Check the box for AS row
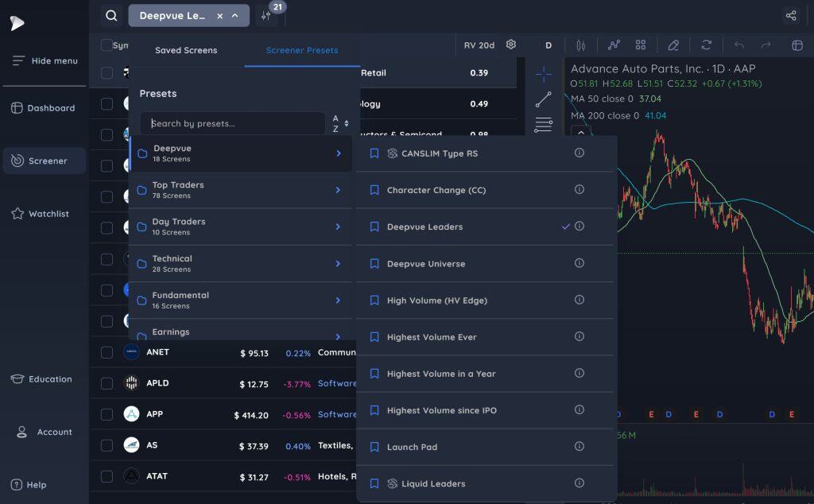The height and width of the screenshot is (504, 814). tap(107, 445)
